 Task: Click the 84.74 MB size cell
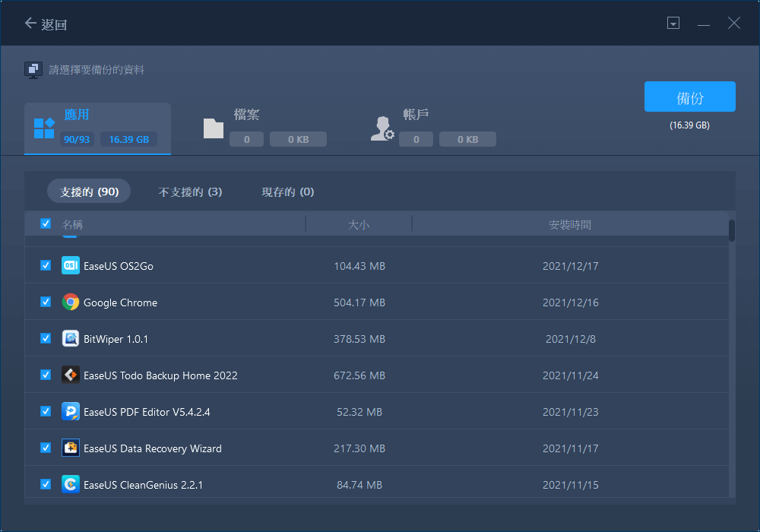pyautogui.click(x=359, y=485)
